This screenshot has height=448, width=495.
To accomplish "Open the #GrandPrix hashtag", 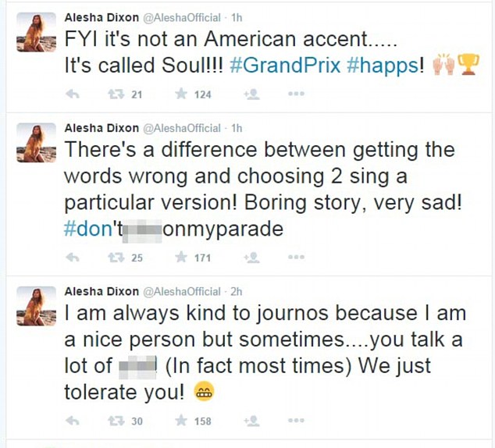I will (283, 66).
